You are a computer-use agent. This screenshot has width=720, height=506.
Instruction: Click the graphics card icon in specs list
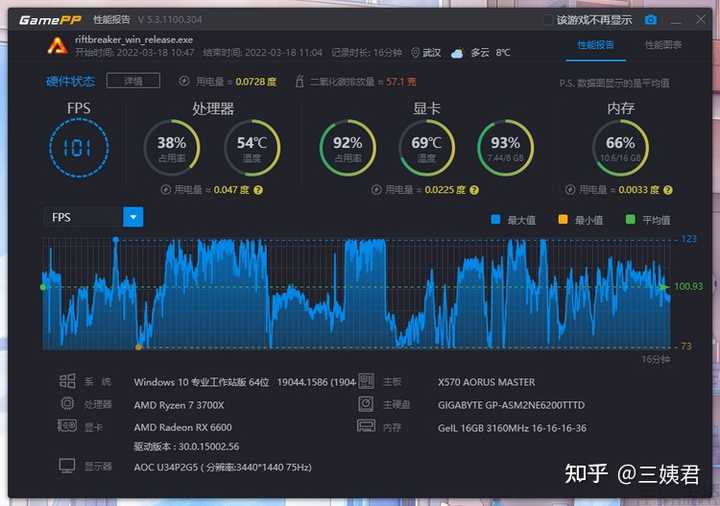click(x=67, y=426)
